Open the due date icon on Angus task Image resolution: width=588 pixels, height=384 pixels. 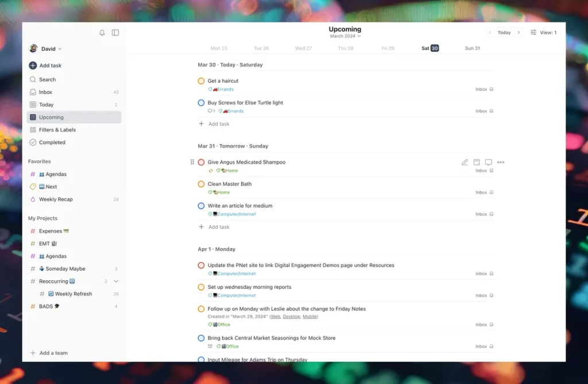[x=477, y=162]
